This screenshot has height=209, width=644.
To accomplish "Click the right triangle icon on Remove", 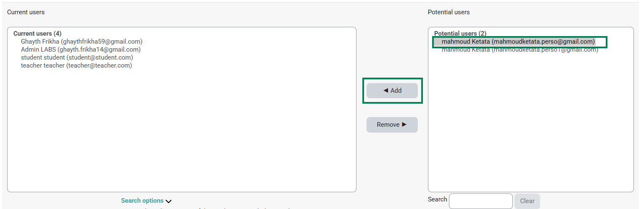I will [404, 125].
